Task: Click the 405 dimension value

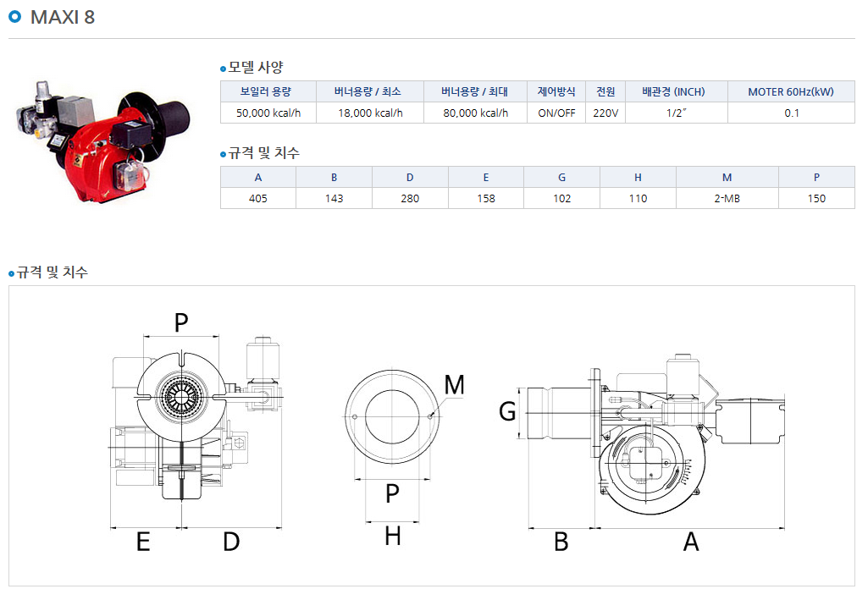Action: (258, 199)
